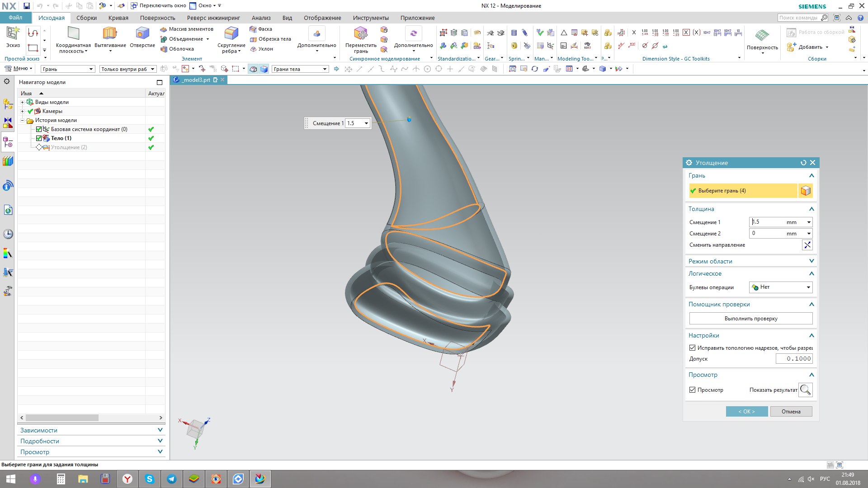
Task: Toggle visibility of Тело (1) in navigator
Action: 40,138
